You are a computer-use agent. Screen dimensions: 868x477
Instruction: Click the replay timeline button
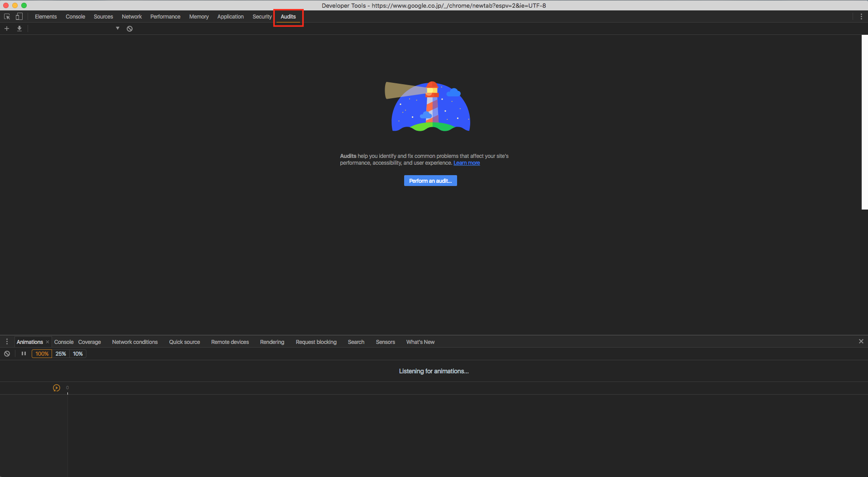coord(57,388)
